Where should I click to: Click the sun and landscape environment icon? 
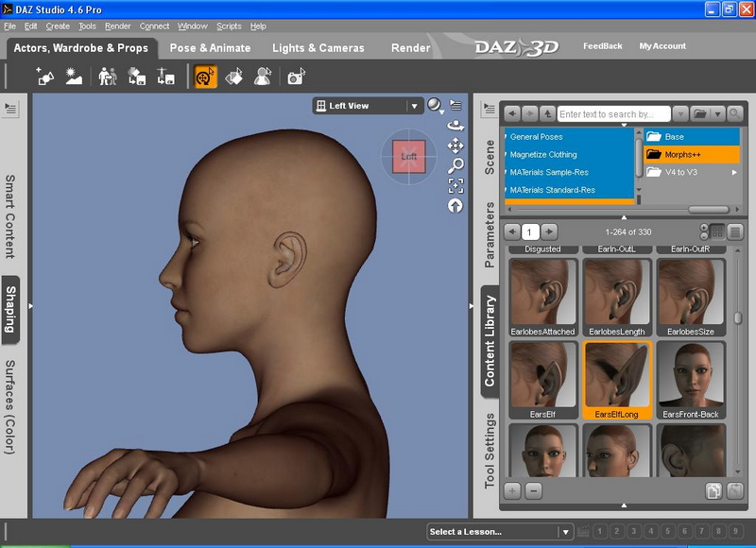[74, 77]
